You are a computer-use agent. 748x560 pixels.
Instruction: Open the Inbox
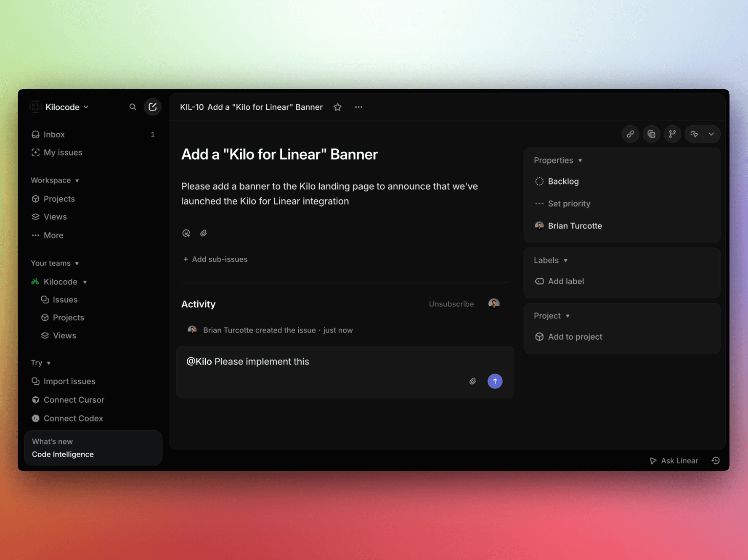click(93, 135)
